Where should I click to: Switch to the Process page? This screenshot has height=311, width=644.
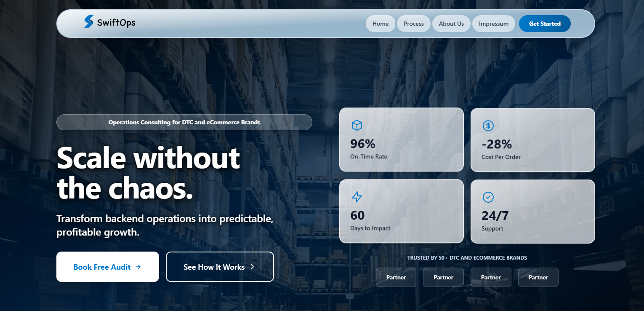(x=413, y=24)
